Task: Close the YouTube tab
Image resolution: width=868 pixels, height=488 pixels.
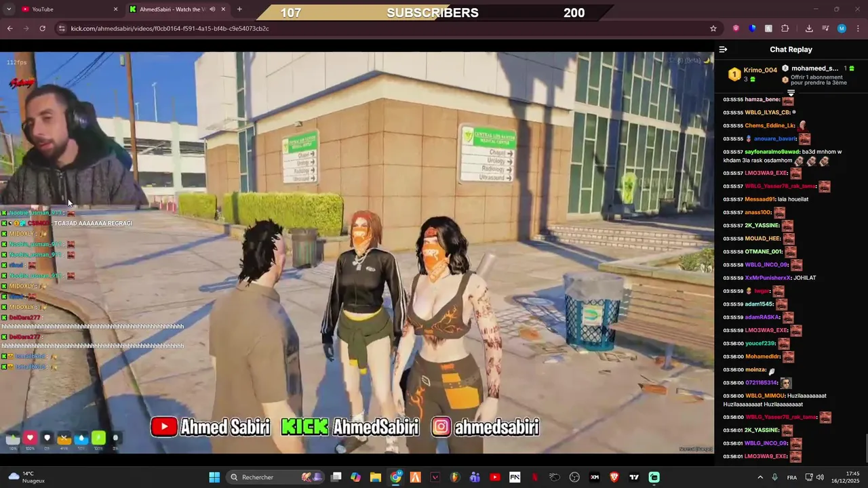Action: [x=115, y=9]
